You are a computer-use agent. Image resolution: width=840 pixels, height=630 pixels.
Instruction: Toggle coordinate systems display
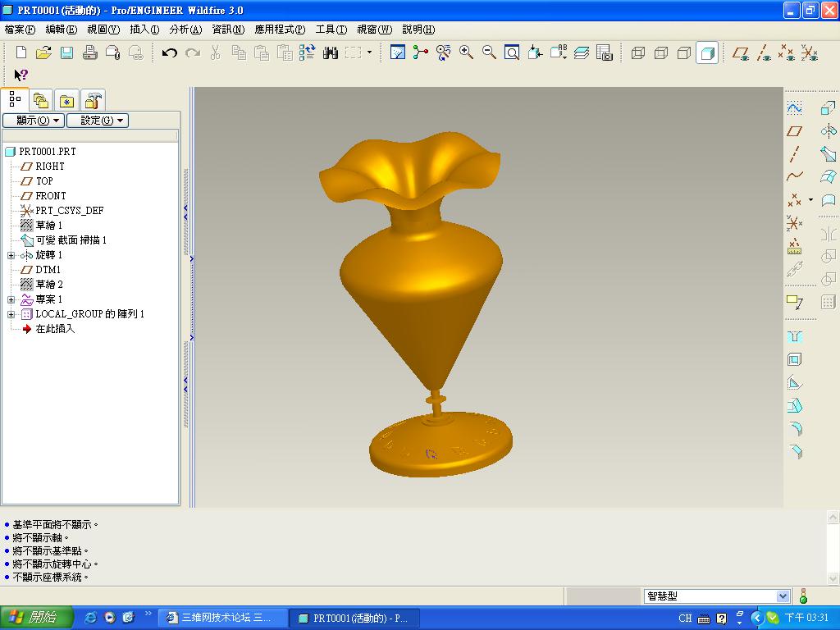(x=810, y=52)
